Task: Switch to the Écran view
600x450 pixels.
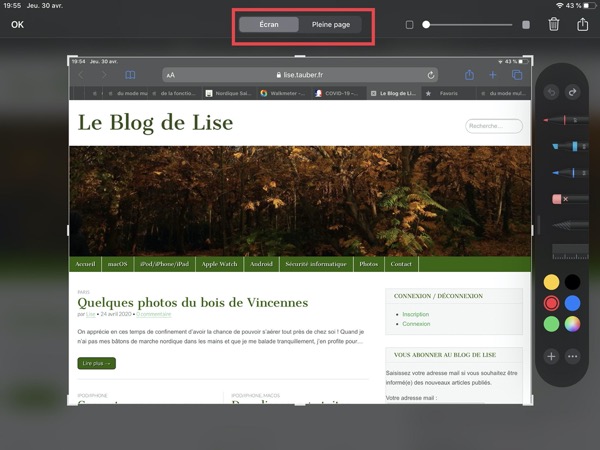Action: pos(269,24)
